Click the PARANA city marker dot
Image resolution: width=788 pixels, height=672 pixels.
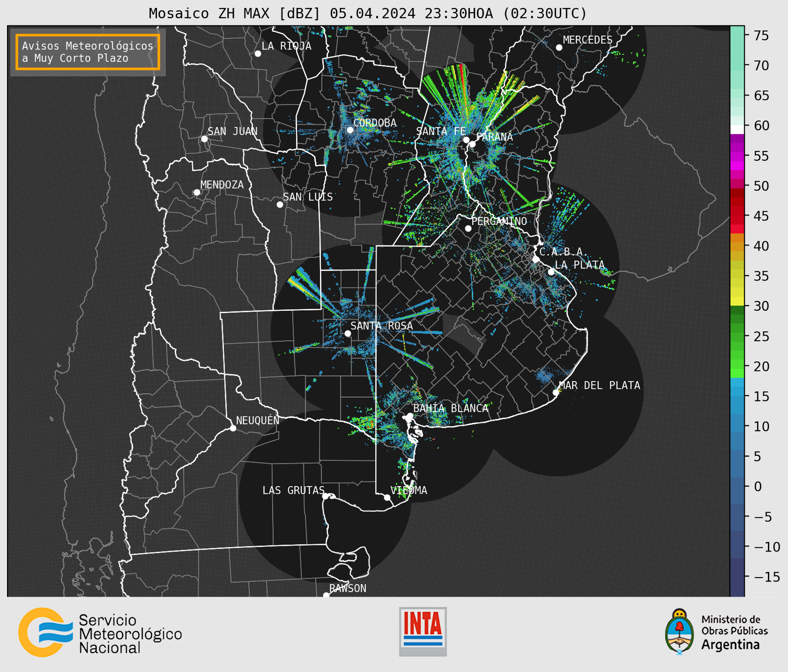tap(472, 144)
